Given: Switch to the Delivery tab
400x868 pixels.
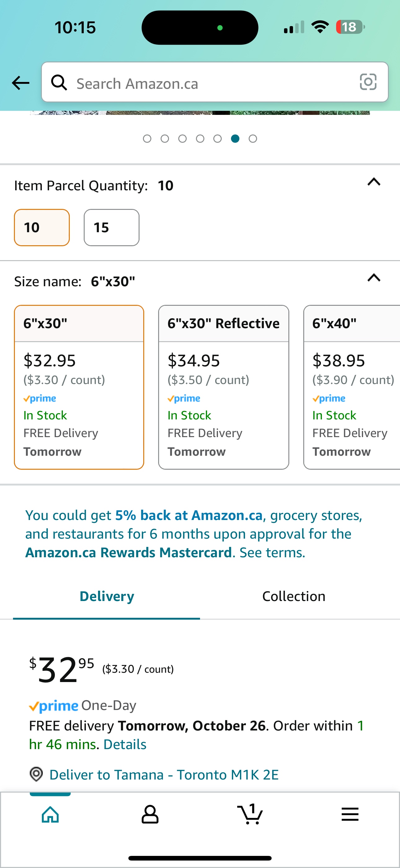Looking at the screenshot, I should [107, 596].
